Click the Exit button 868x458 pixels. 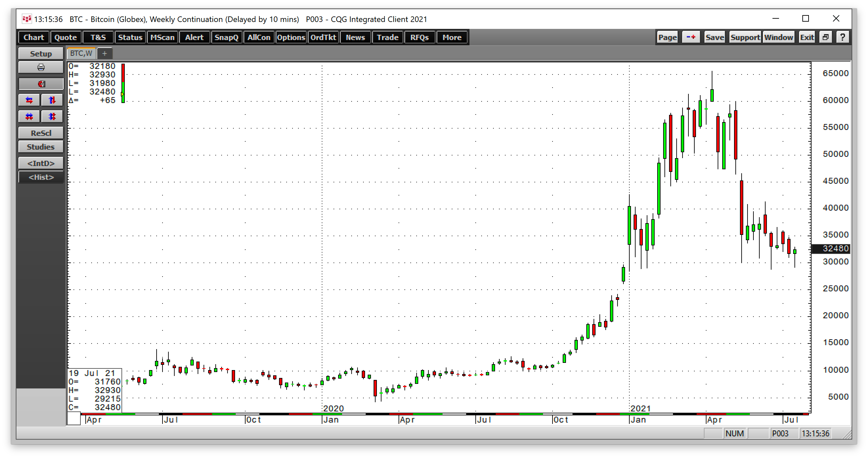807,37
